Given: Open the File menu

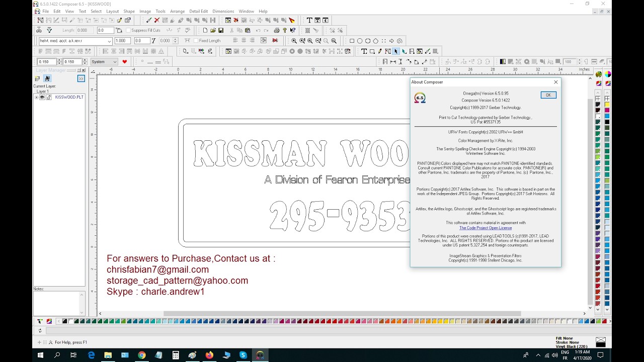Looking at the screenshot, I should [46, 11].
